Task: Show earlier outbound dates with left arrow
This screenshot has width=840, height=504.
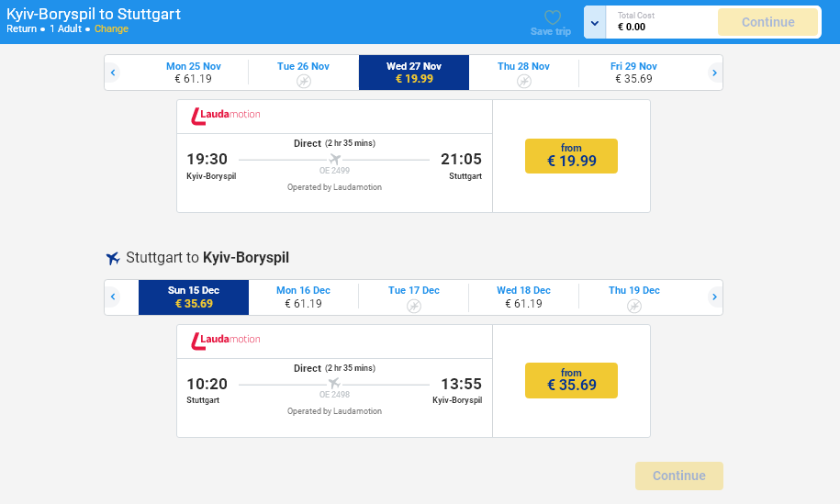Action: click(113, 73)
